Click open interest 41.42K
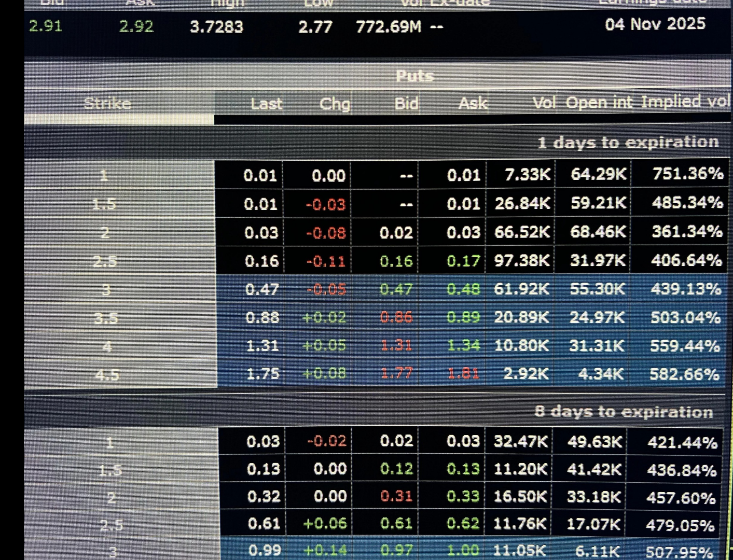 point(594,470)
